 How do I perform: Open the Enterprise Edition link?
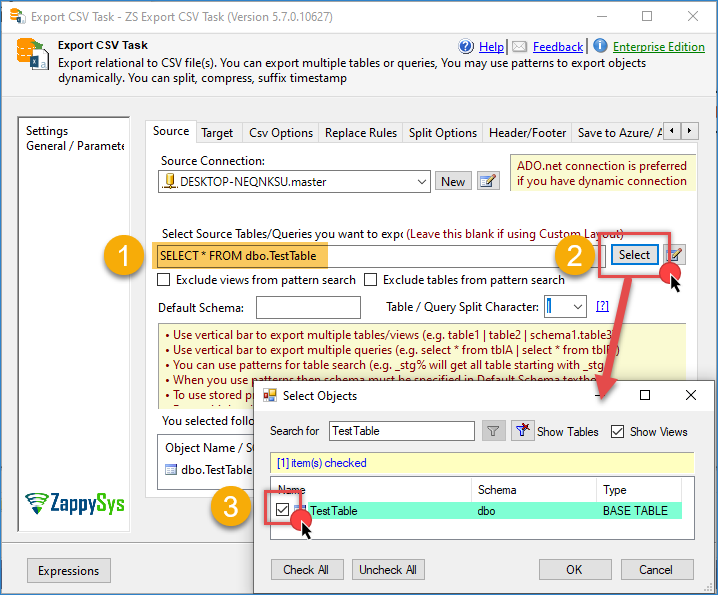(658, 47)
